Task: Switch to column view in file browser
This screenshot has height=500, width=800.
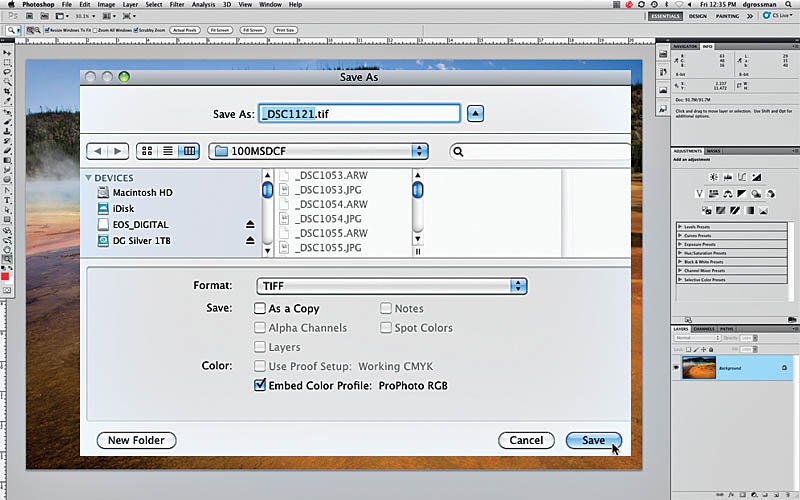Action: click(189, 151)
